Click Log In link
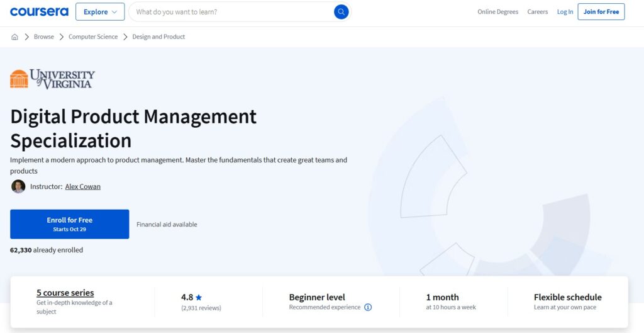 click(565, 12)
